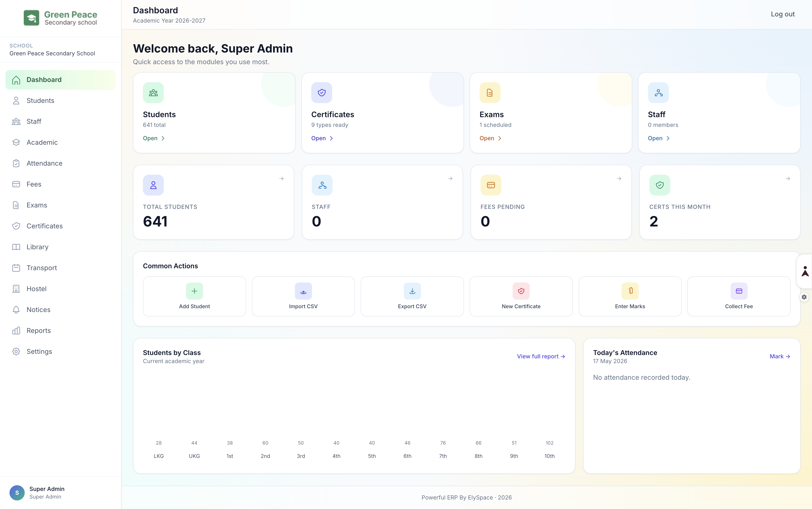Screen dimensions: 812x509
Task: Click the Add Student button label
Action: point(194,306)
